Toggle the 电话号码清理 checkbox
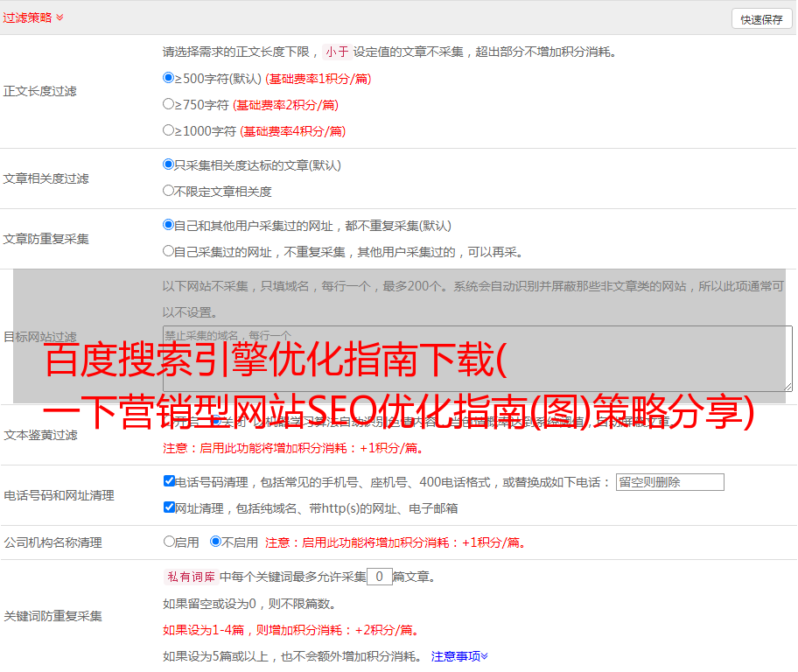798x672 pixels. (169, 481)
